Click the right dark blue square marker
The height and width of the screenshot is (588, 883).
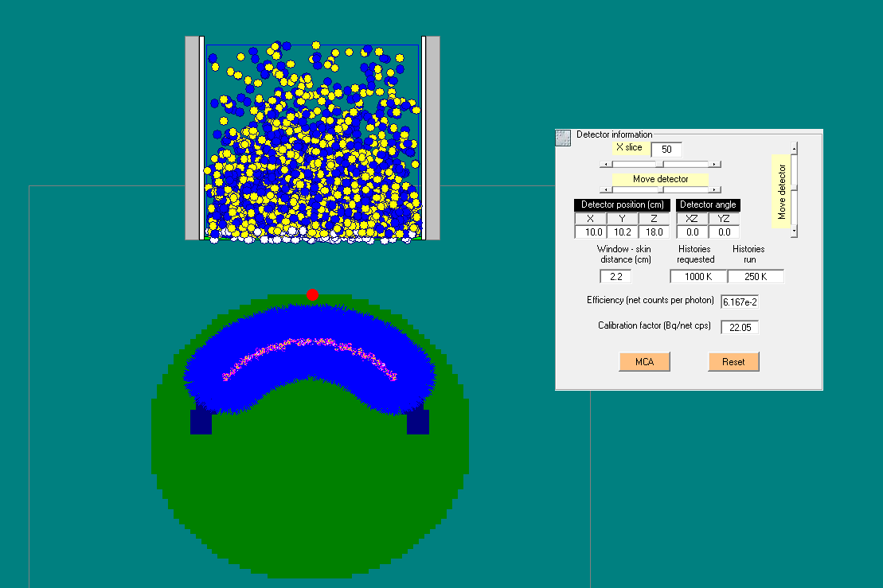[418, 422]
